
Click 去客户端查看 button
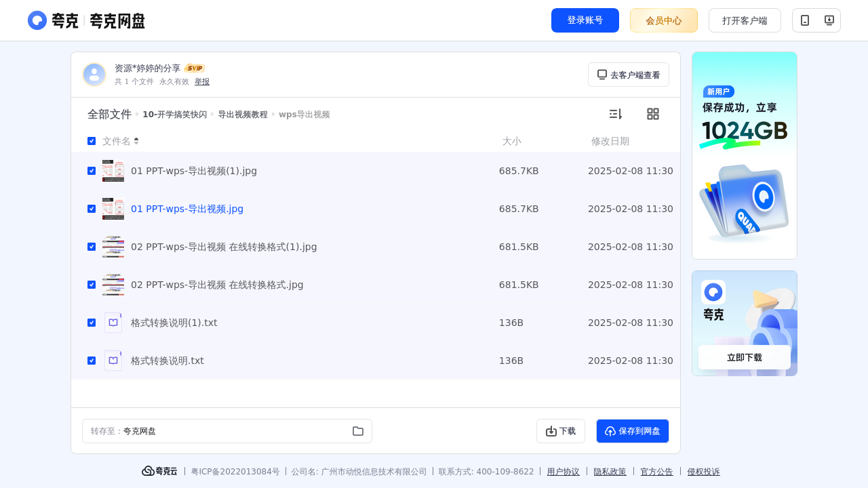tap(629, 75)
